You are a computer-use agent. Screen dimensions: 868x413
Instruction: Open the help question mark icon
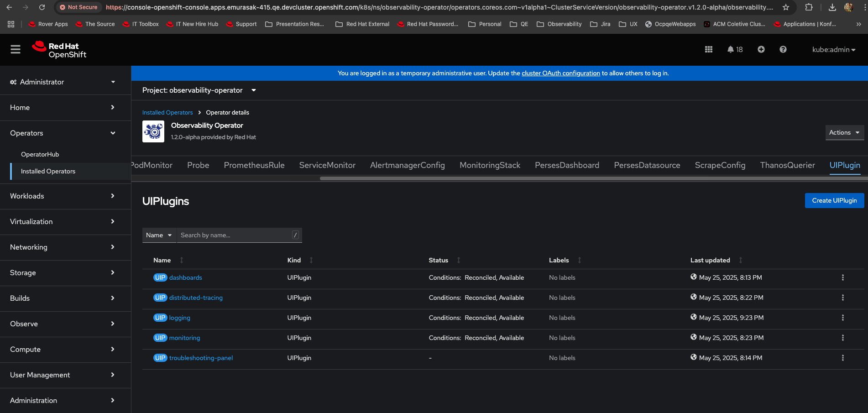[783, 49]
